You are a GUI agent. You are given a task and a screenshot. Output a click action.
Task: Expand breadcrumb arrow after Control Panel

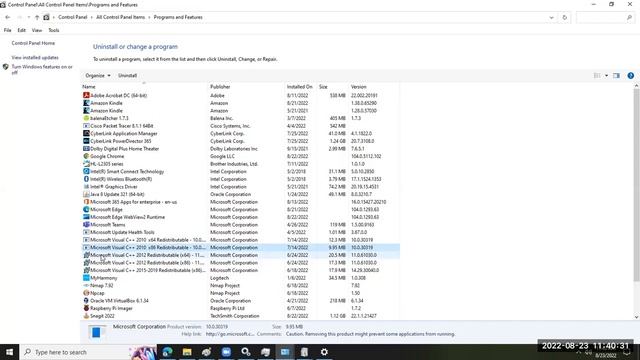click(x=91, y=17)
